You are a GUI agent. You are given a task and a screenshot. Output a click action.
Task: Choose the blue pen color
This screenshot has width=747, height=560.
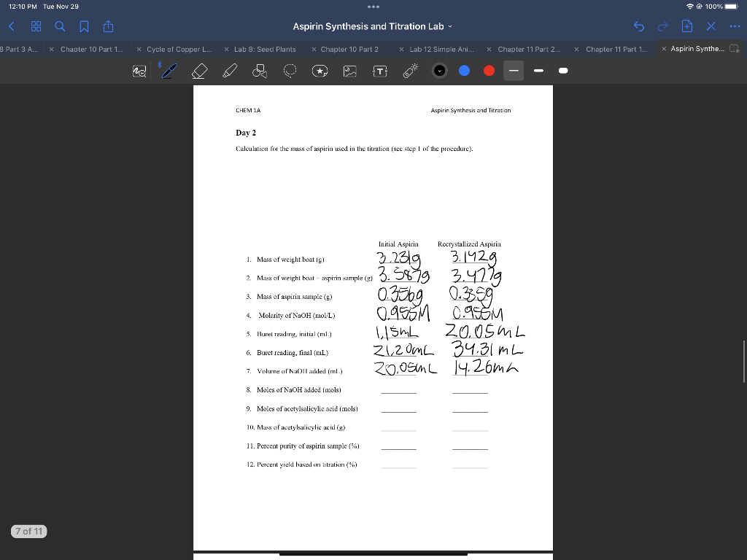[464, 71]
